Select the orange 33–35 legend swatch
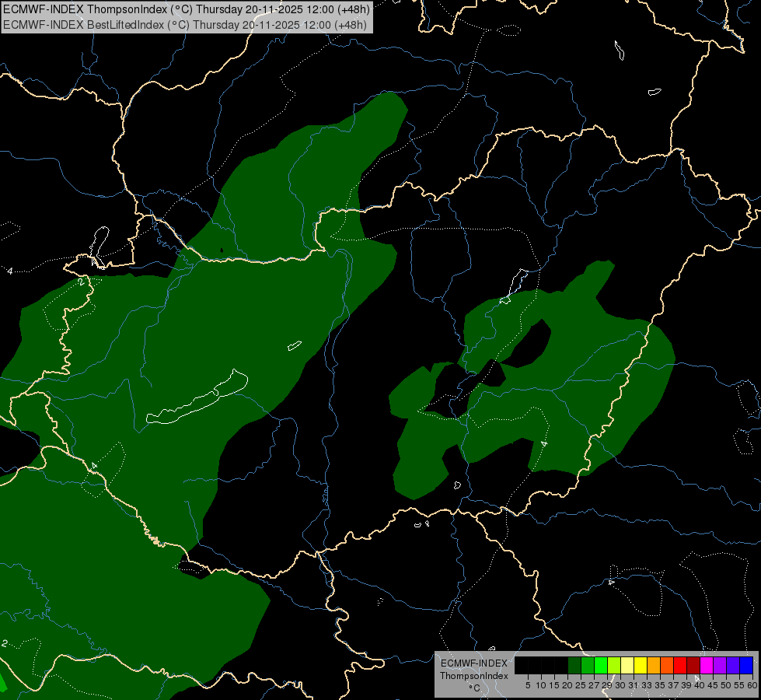 [654, 666]
